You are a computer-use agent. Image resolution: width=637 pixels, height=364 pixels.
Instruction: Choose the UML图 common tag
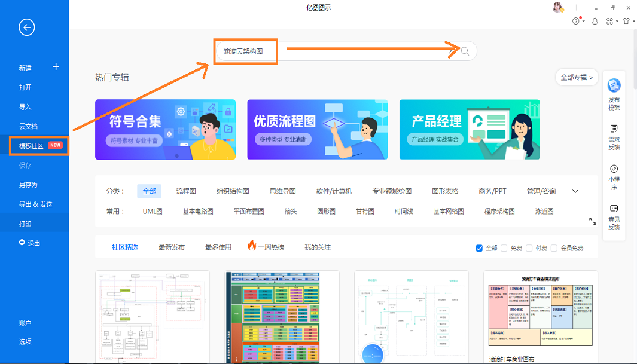click(153, 212)
